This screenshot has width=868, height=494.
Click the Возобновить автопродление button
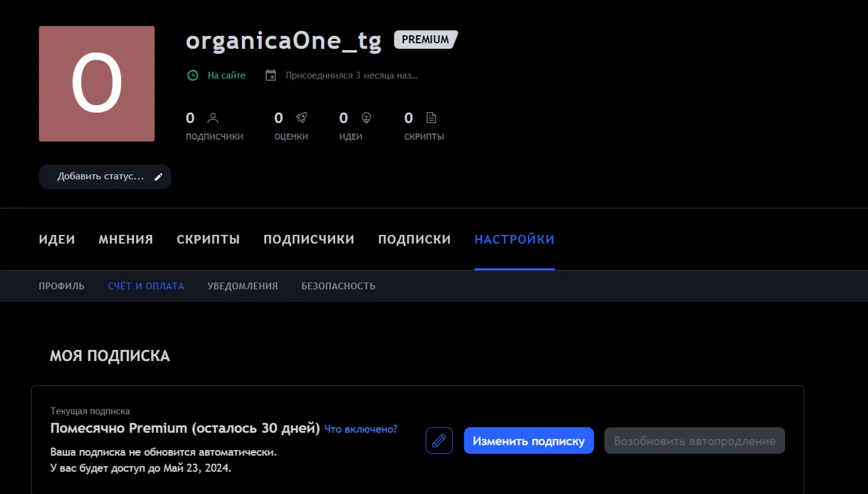coord(695,441)
